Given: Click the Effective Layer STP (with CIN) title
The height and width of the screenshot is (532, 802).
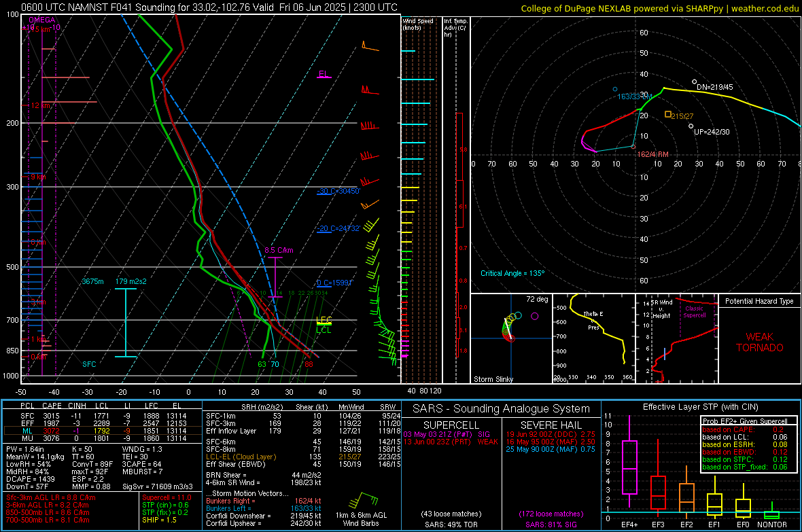Looking at the screenshot, I should click(701, 407).
